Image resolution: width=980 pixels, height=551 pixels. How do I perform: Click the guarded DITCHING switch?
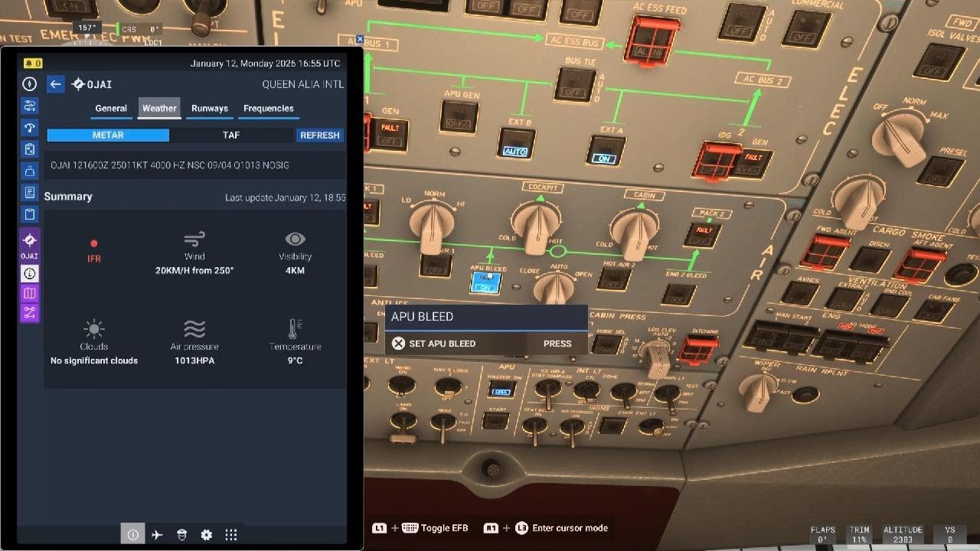pyautogui.click(x=697, y=350)
